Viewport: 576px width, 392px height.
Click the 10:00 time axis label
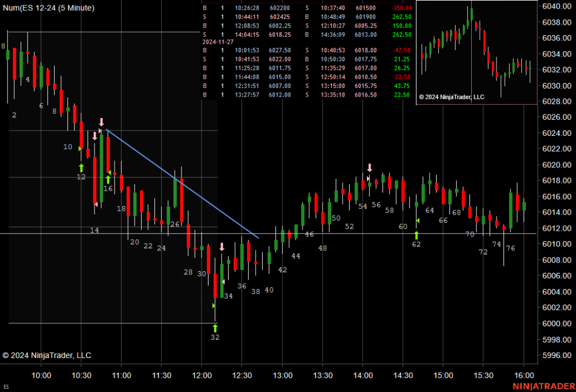pyautogui.click(x=41, y=375)
